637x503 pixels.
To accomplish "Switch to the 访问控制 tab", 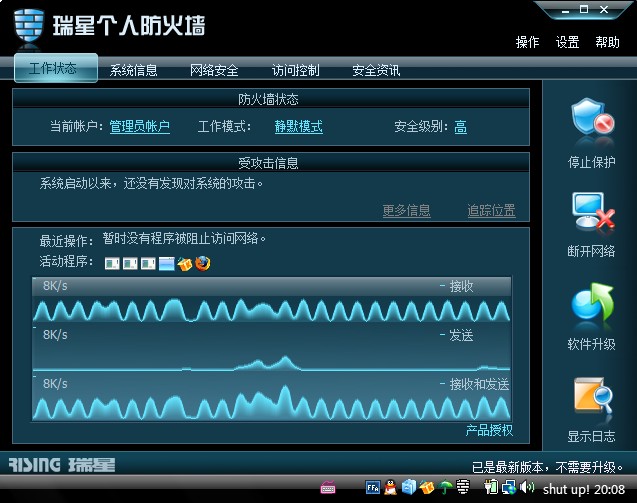I will click(295, 70).
